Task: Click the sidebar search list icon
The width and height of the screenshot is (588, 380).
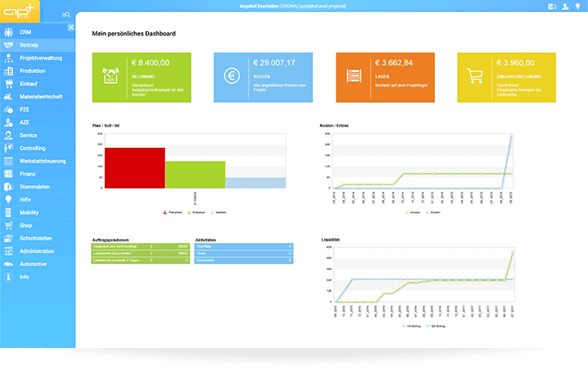Action: [x=67, y=16]
